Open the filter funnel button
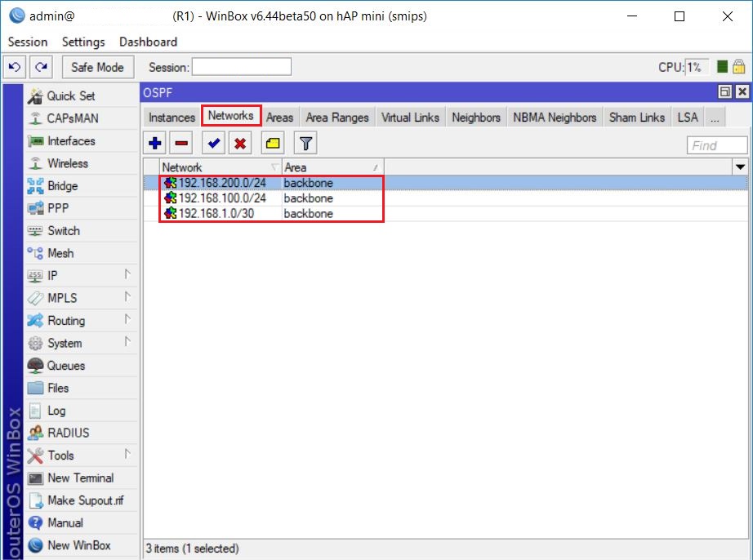 tap(305, 143)
